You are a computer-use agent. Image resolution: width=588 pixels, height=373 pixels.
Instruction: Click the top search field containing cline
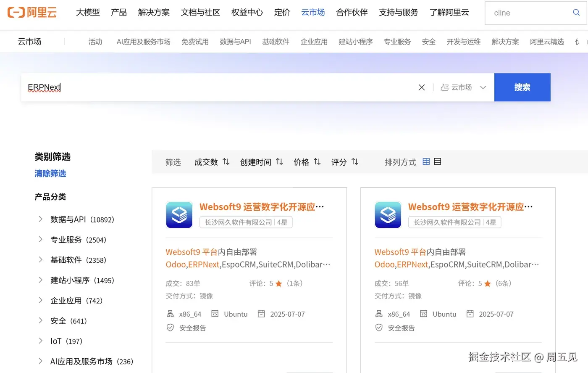[529, 13]
